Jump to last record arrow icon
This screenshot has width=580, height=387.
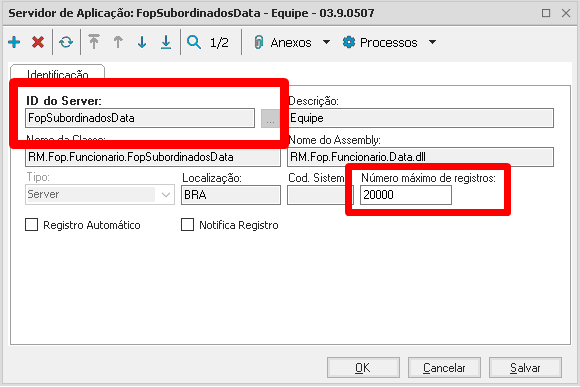coord(166,42)
